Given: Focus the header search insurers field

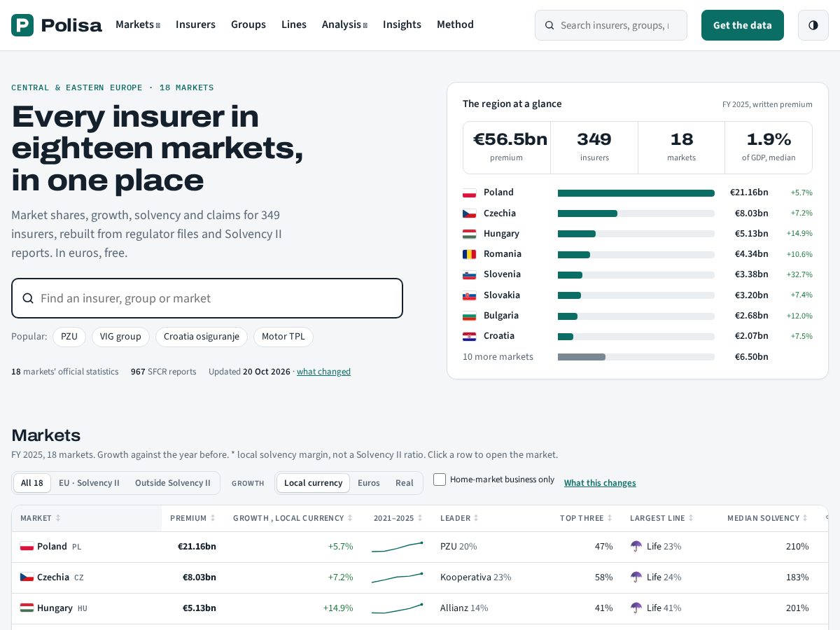Looking at the screenshot, I should click(611, 25).
